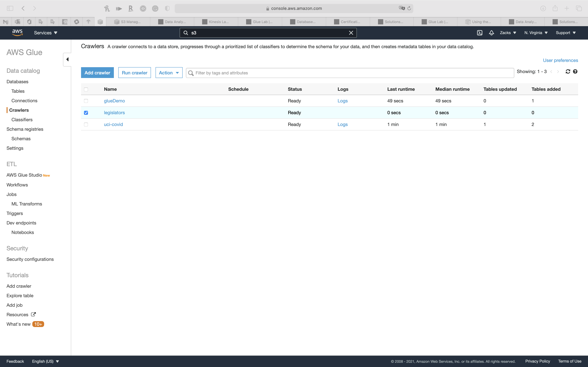This screenshot has height=367, width=588.
Task: Clear the s3 search box
Action: (351, 33)
